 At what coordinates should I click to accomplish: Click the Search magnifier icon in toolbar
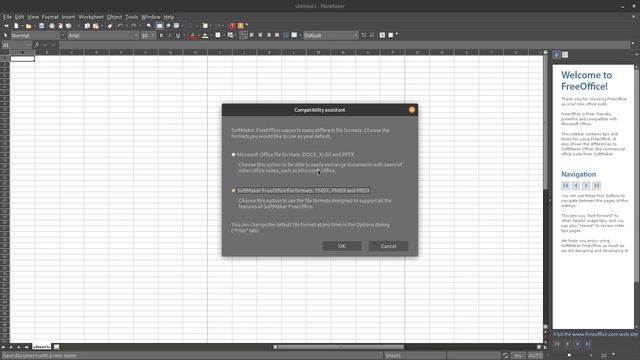point(149,26)
